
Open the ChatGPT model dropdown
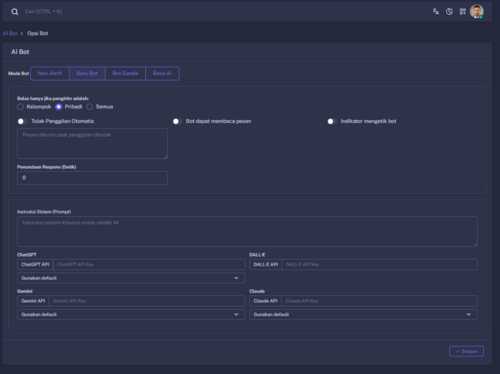[131, 278]
